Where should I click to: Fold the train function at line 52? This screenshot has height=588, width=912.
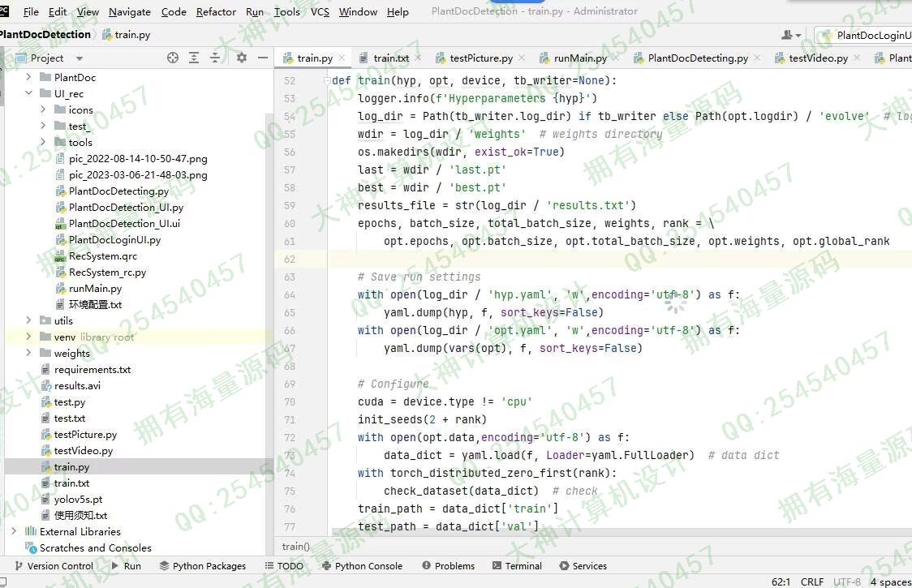click(x=327, y=81)
